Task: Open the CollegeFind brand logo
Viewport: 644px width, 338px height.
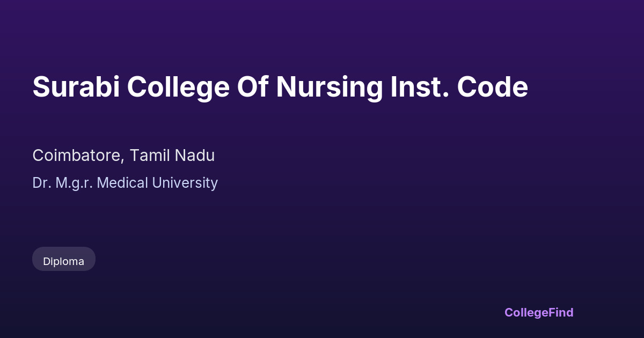Action: pos(538,312)
